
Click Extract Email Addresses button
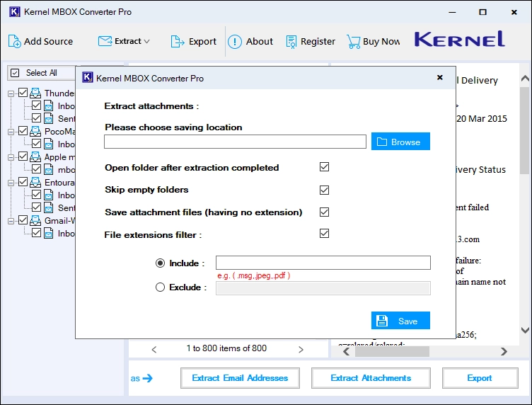coord(241,378)
